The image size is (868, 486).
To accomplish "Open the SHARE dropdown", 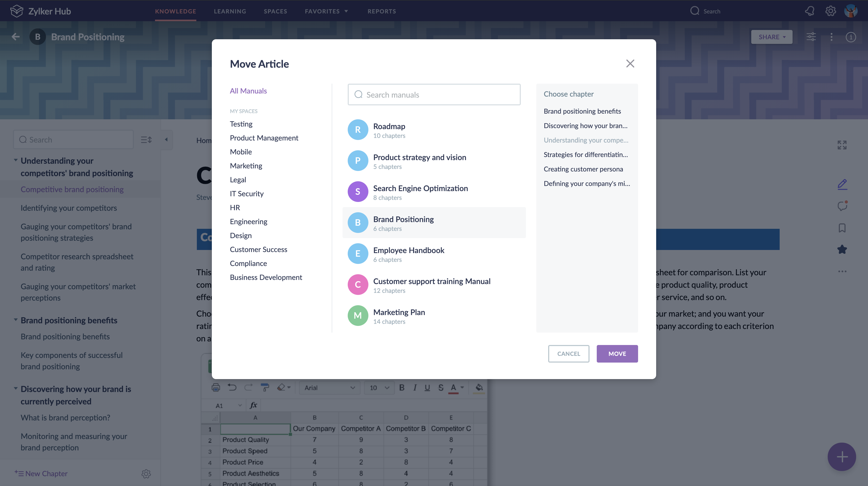I will point(772,37).
